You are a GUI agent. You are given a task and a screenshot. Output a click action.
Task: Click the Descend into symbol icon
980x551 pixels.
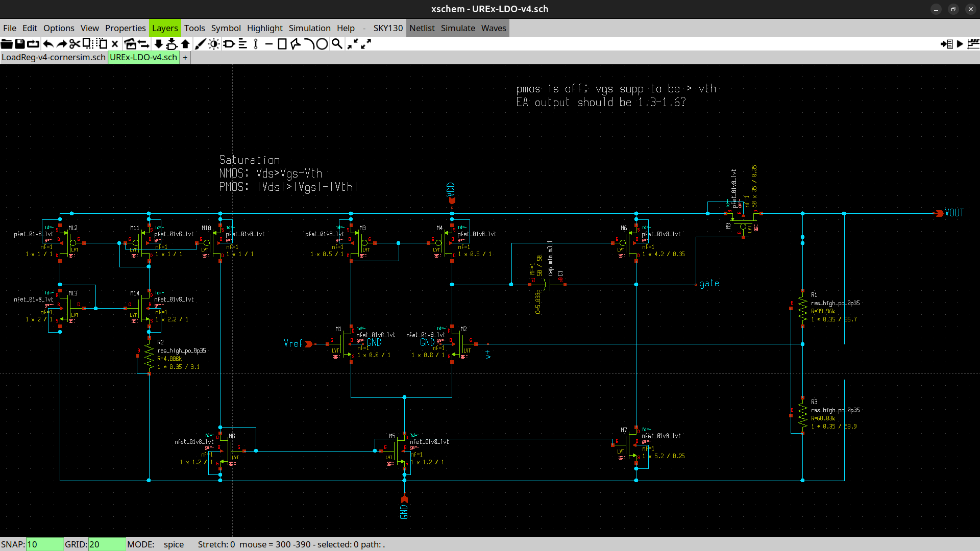[171, 44]
